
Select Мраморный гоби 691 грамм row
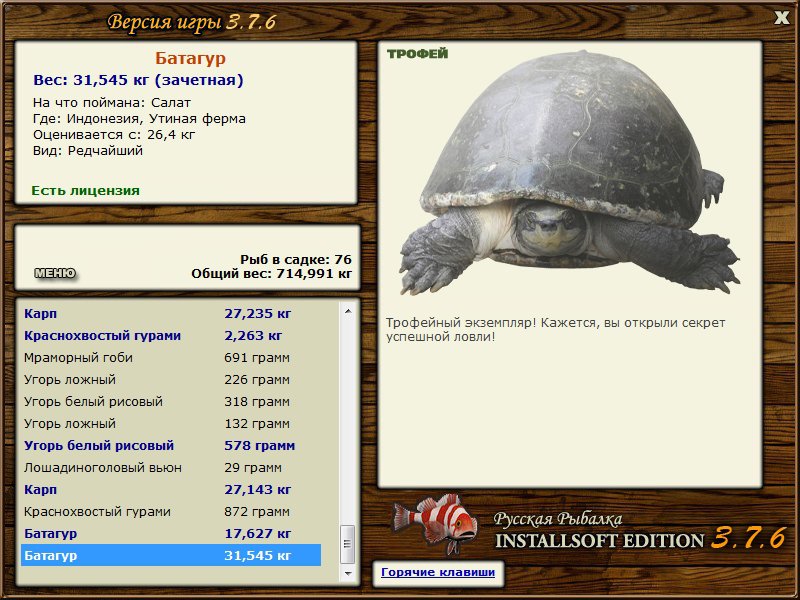pos(171,357)
